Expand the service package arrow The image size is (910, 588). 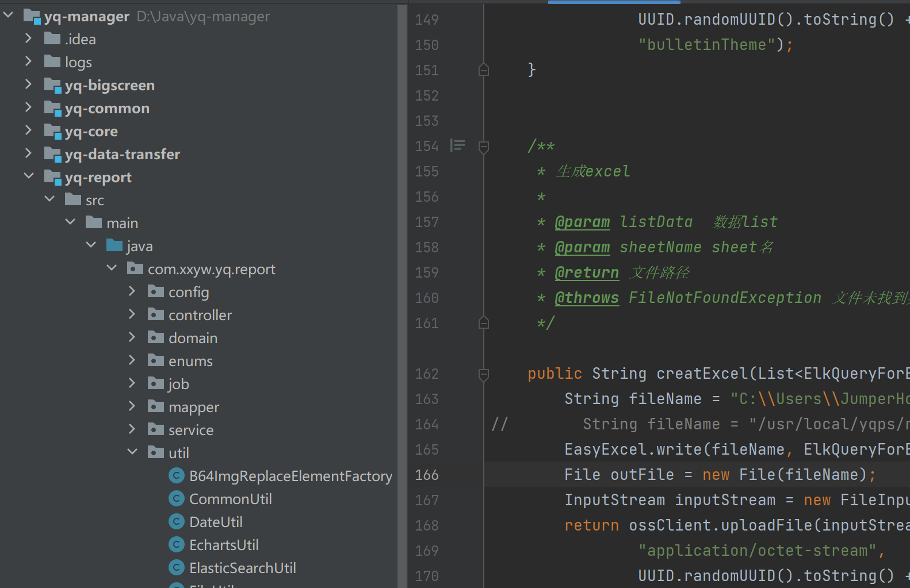(x=132, y=429)
